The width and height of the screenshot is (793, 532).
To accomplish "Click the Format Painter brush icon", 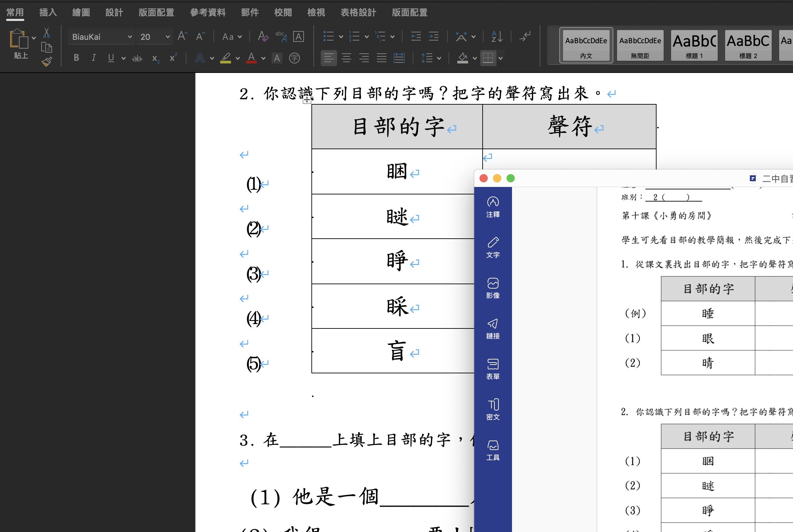I will coord(47,62).
